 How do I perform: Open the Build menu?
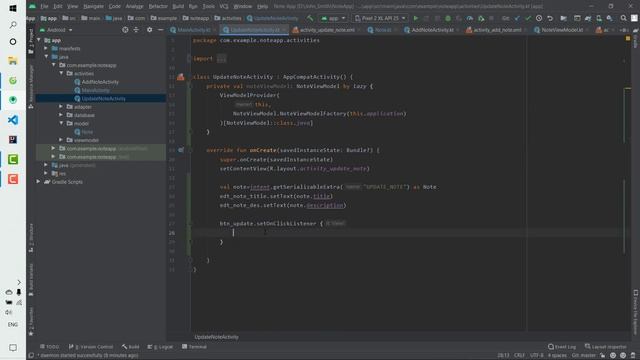pyautogui.click(x=178, y=7)
